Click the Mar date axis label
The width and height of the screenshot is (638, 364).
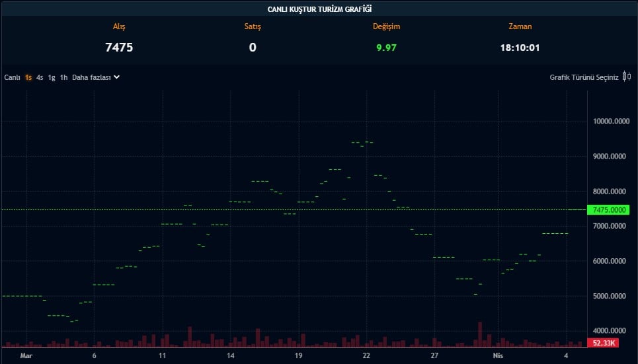coord(26,355)
